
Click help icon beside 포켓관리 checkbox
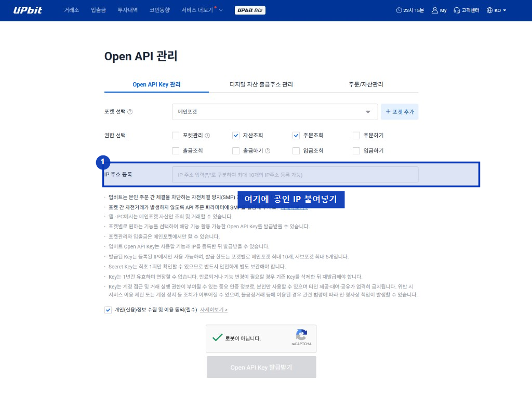pos(207,135)
